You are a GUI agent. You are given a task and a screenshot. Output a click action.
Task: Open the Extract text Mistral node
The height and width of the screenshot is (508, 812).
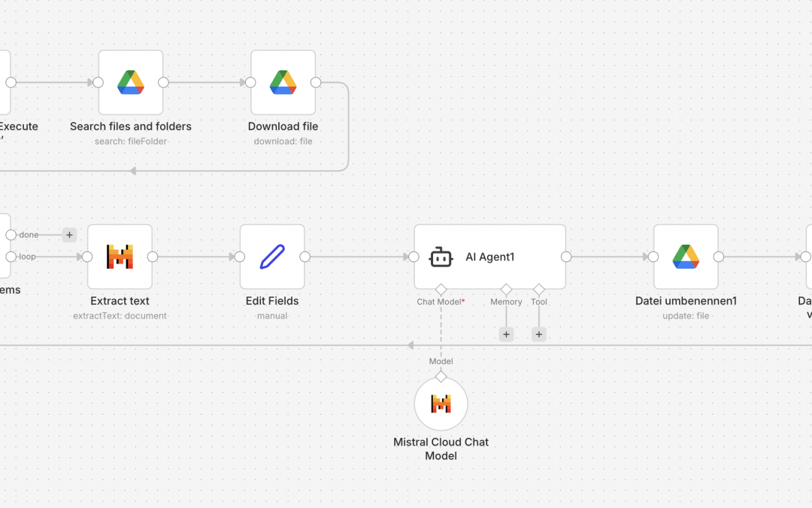click(x=120, y=257)
